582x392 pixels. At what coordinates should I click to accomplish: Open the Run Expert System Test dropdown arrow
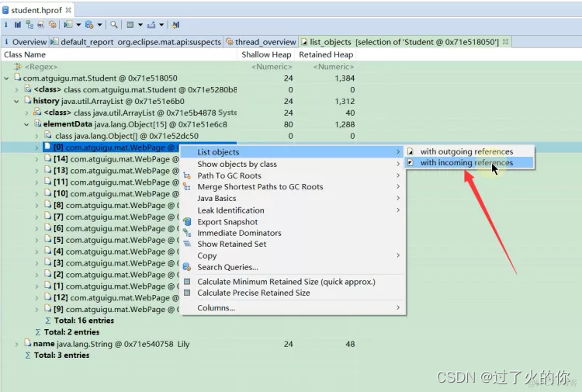[78, 25]
